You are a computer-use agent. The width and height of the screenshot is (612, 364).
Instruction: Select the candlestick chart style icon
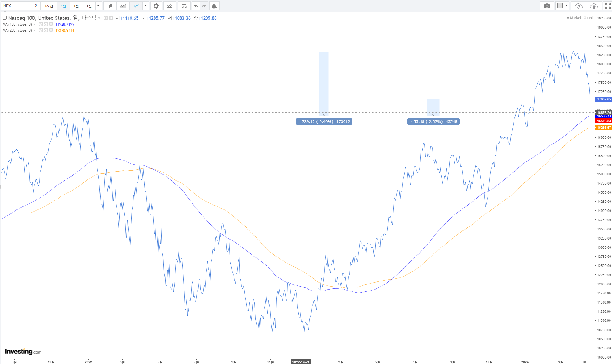tap(110, 6)
